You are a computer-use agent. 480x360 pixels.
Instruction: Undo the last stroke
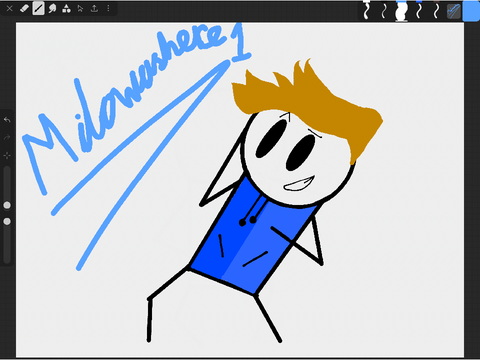coord(7,120)
